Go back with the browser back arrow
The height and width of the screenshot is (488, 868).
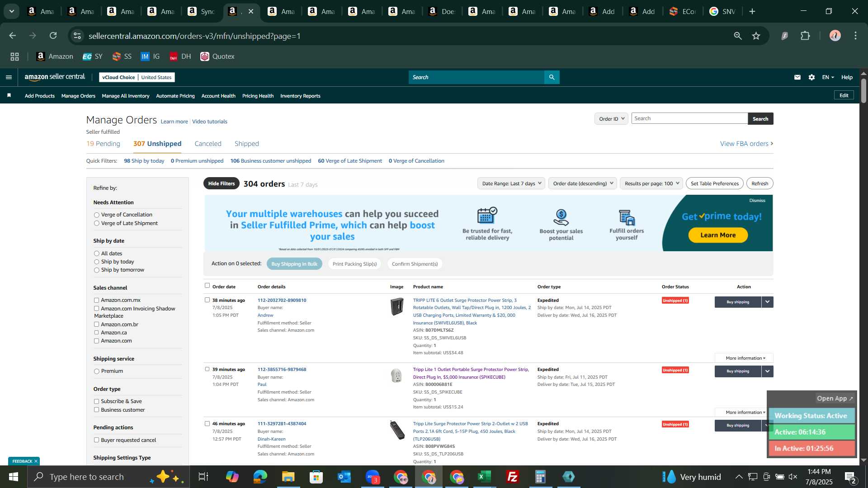point(13,36)
